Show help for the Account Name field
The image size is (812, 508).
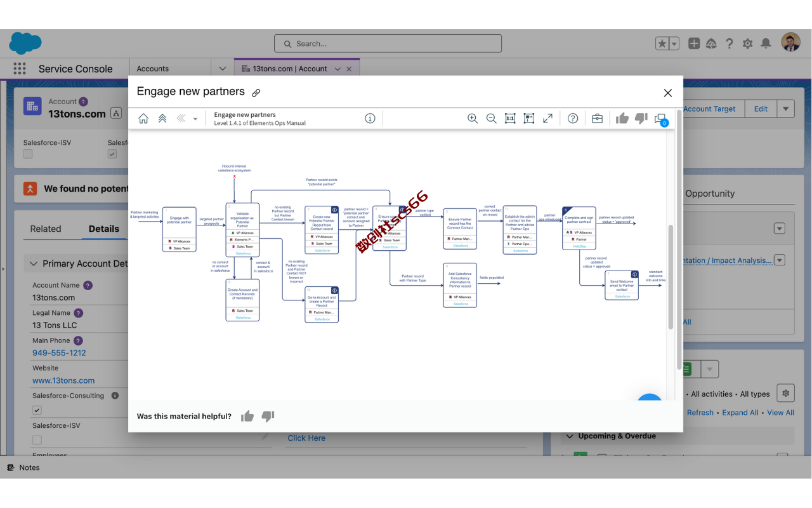pos(88,285)
